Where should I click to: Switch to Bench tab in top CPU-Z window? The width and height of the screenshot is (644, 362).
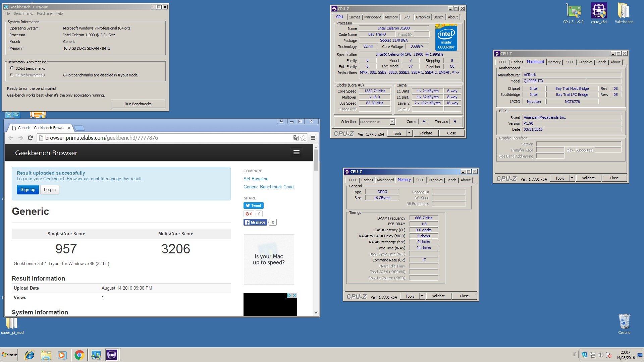click(x=438, y=17)
